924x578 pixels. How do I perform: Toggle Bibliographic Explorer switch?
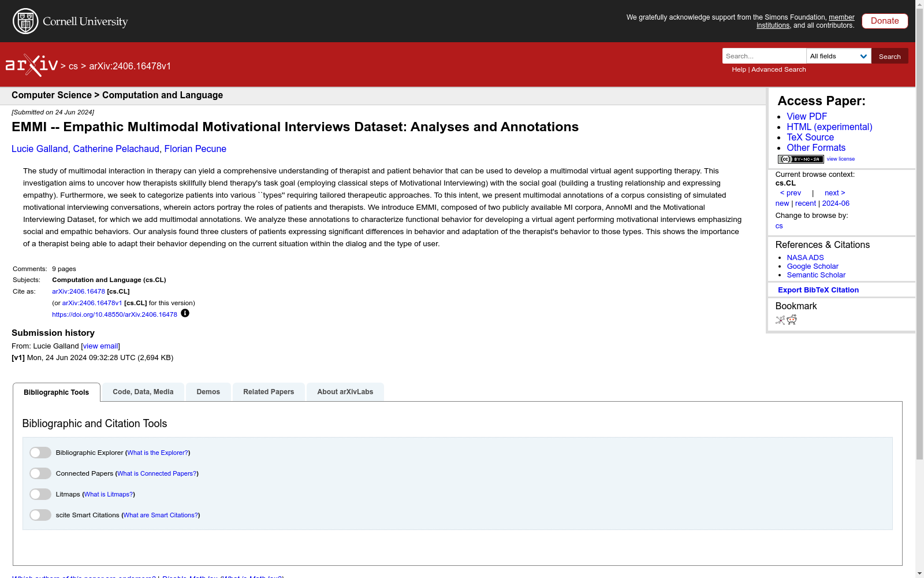(x=40, y=453)
